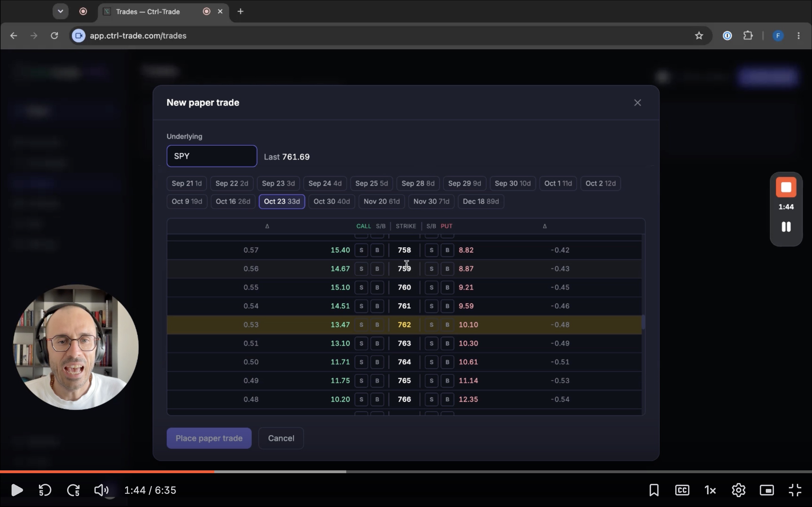812x507 pixels.
Task: Rewind video 5 seconds
Action: pyautogui.click(x=45, y=490)
